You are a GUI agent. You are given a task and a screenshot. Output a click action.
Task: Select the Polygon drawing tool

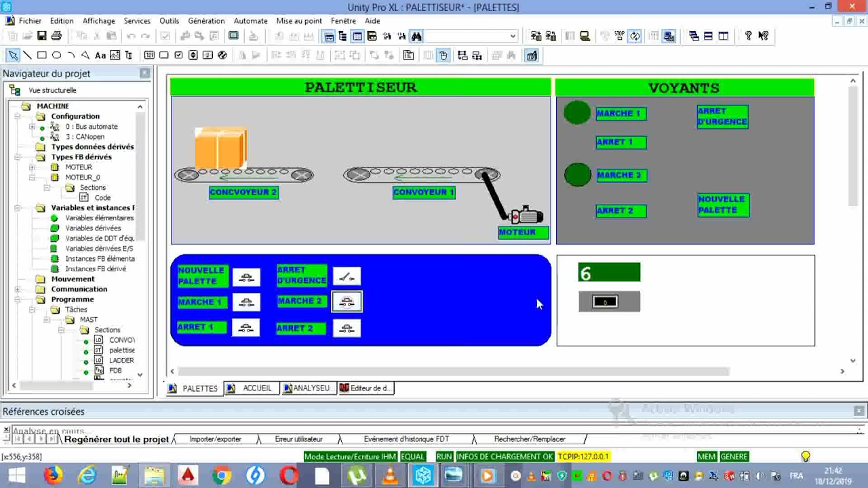tap(85, 56)
